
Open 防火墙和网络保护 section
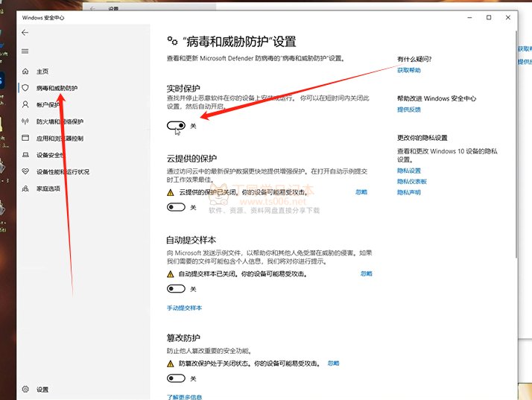pyautogui.click(x=60, y=121)
